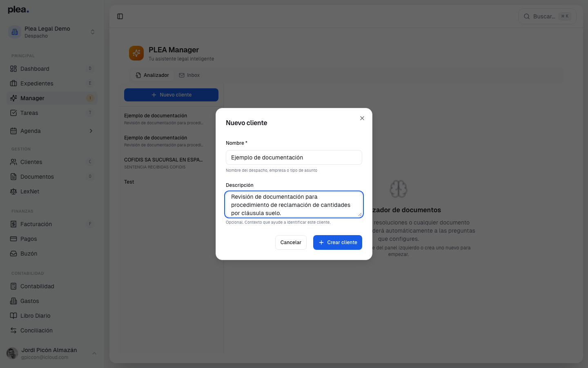Close the Nuevo cliente dialog
Image resolution: width=588 pixels, height=368 pixels.
362,118
